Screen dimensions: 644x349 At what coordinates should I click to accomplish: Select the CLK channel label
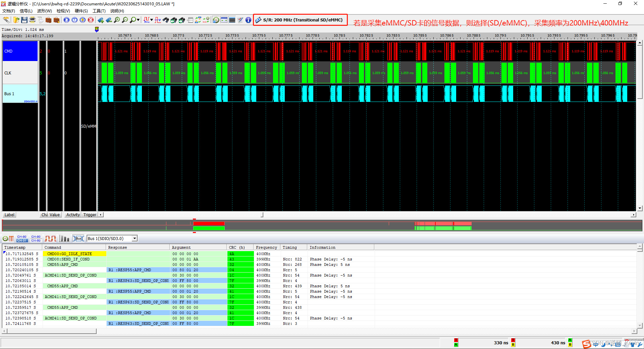(x=20, y=73)
